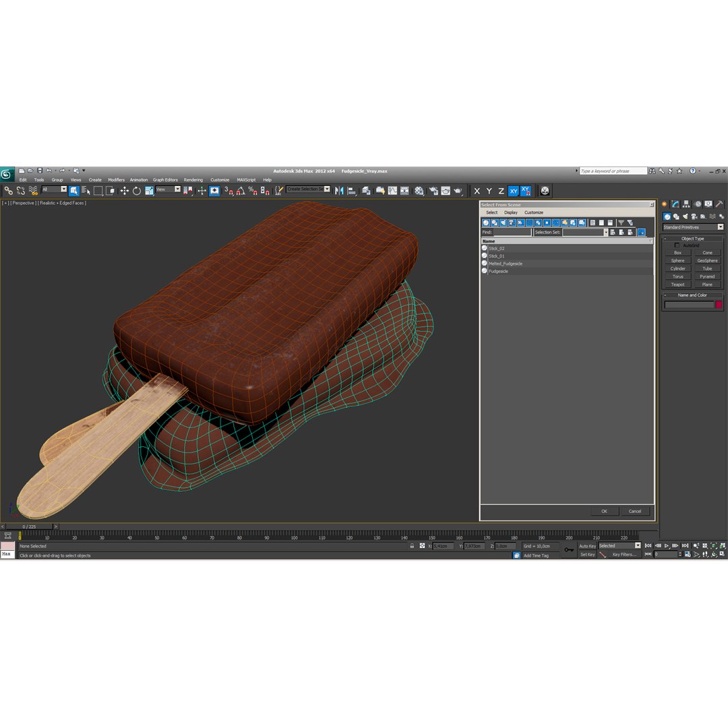
Task: Click Edit Named Selection Sets icon
Action: pos(278,190)
